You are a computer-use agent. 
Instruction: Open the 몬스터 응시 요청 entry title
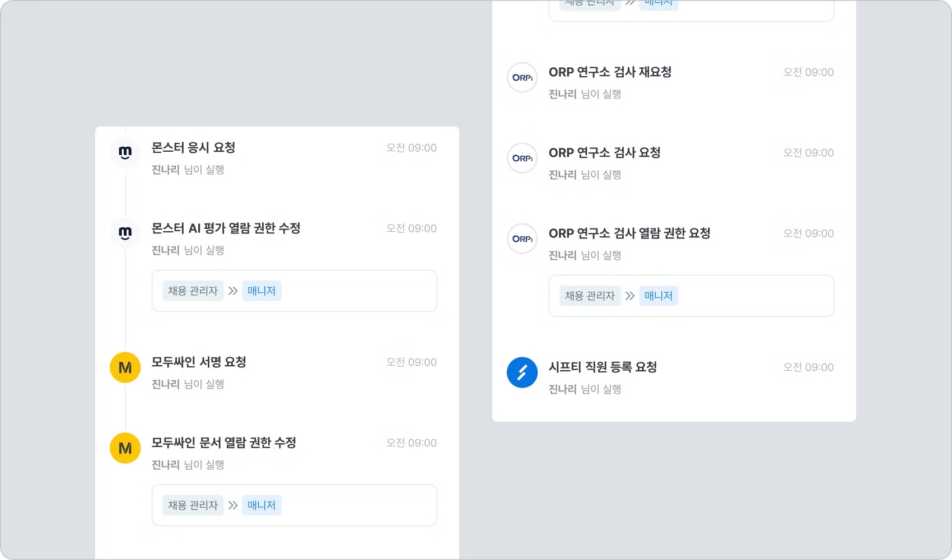click(x=193, y=148)
